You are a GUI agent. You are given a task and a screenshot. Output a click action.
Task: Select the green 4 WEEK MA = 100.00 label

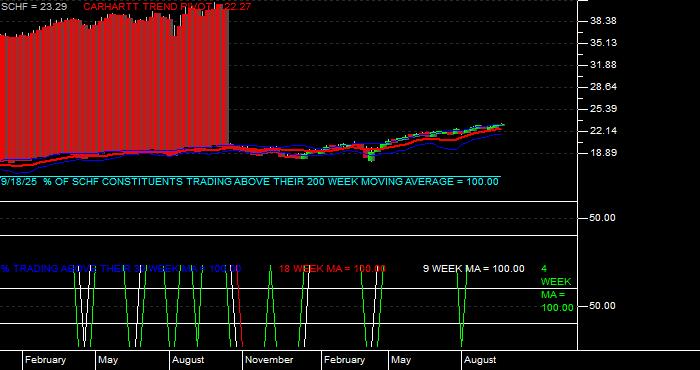[557, 288]
